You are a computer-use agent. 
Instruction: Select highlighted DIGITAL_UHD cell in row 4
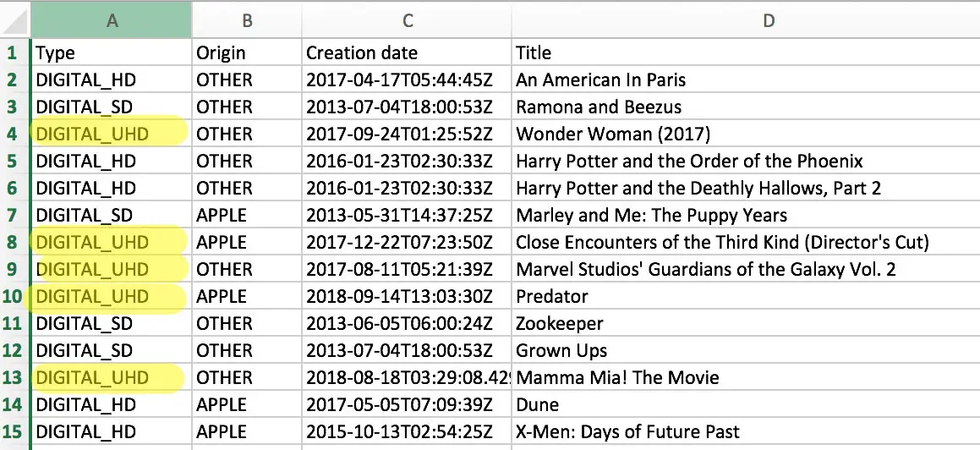pyautogui.click(x=112, y=134)
